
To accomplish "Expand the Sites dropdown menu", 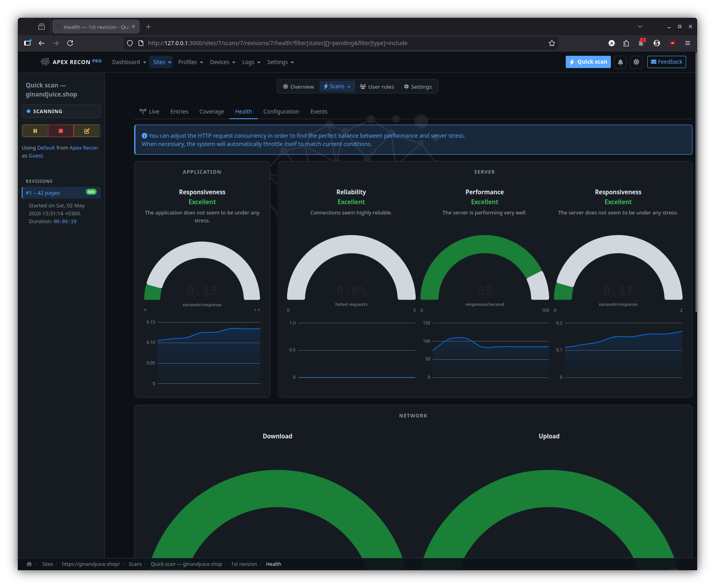I will click(162, 62).
